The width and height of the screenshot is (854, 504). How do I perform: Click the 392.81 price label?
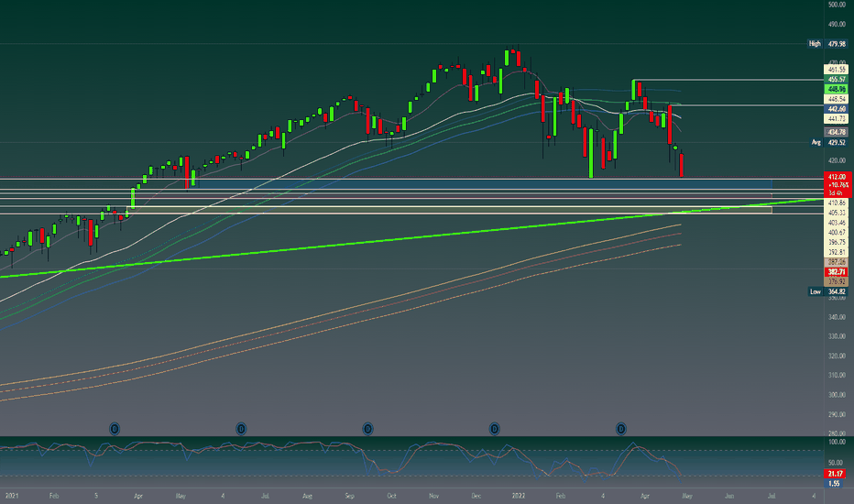pyautogui.click(x=837, y=252)
